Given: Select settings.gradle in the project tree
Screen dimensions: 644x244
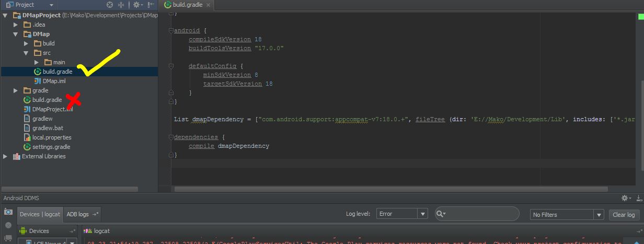Looking at the screenshot, I should click(51, 147).
